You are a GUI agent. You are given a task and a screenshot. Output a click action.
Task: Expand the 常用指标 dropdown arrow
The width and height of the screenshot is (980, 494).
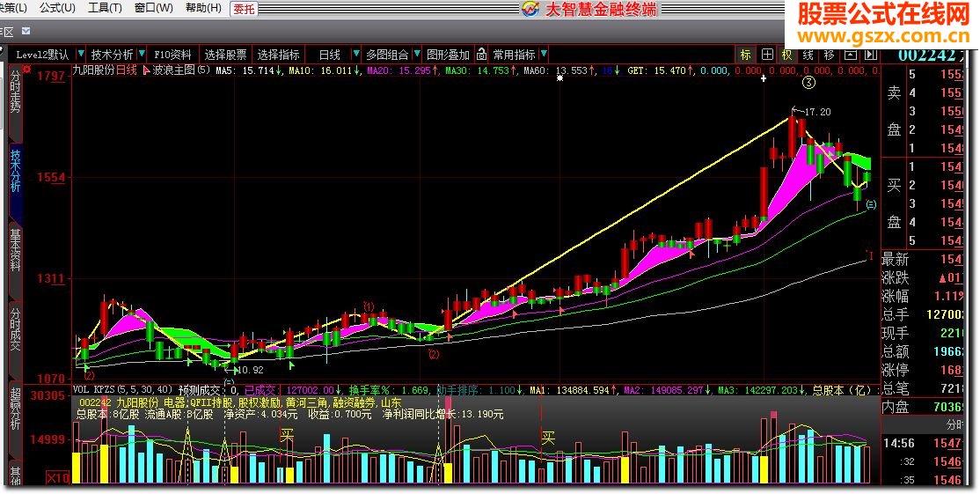click(x=543, y=55)
